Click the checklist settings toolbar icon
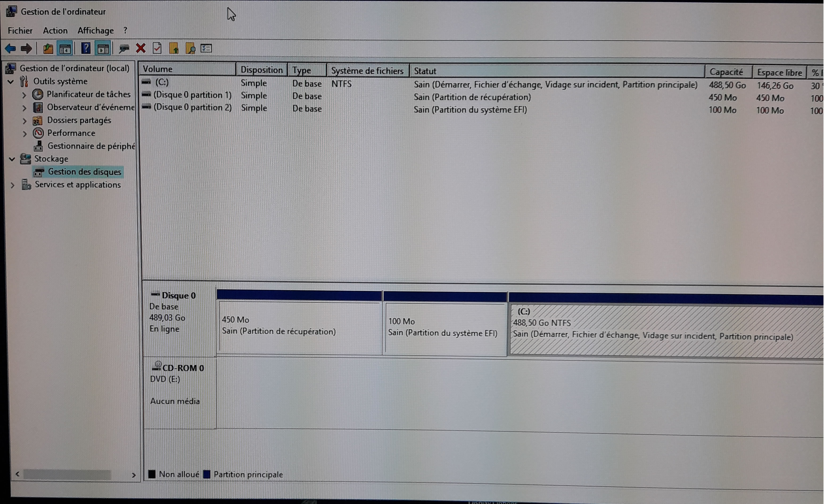This screenshot has width=824, height=504. tap(206, 49)
